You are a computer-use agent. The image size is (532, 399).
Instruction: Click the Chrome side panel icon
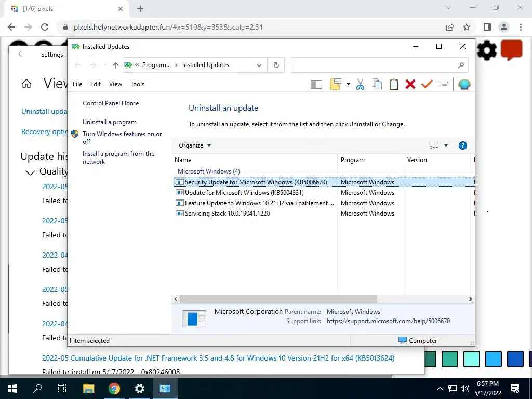tap(487, 27)
